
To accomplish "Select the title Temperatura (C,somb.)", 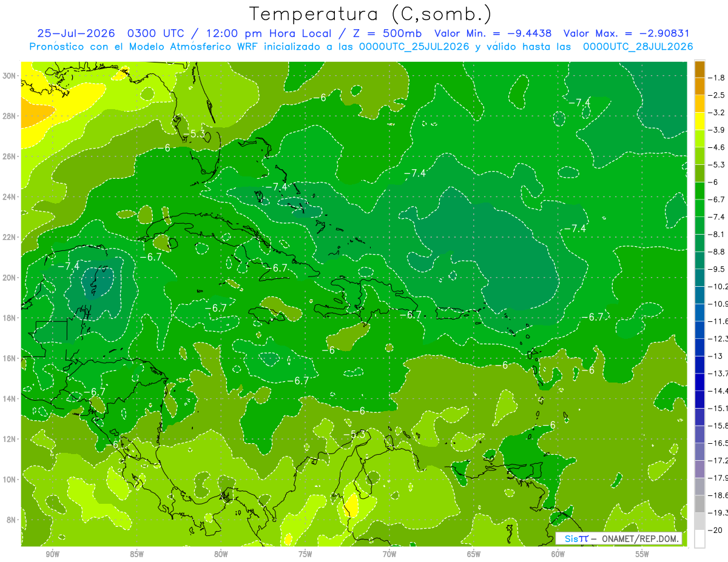I will (x=371, y=14).
